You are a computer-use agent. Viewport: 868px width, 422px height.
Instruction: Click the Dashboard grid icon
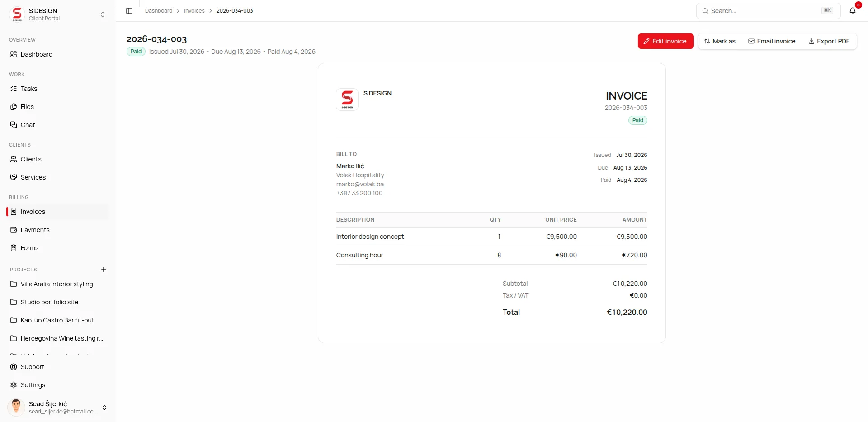click(14, 54)
